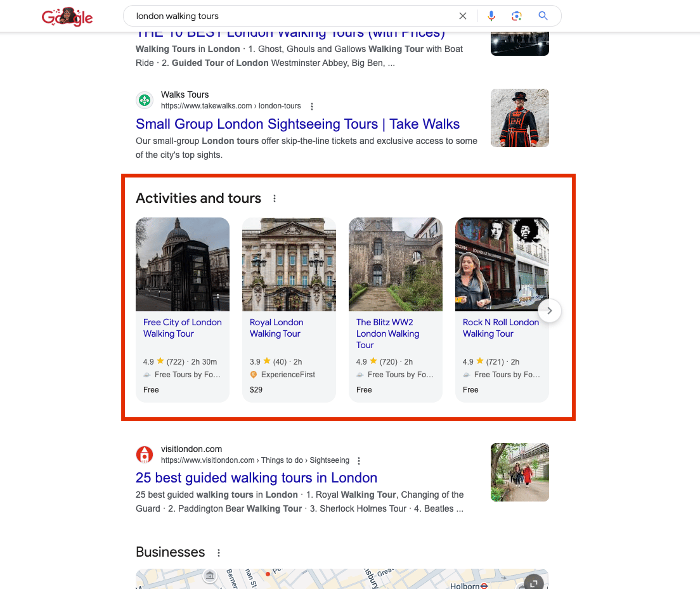Click the 4.9 (722) · 2h 30m rating
The image size is (700, 589).
coord(180,362)
